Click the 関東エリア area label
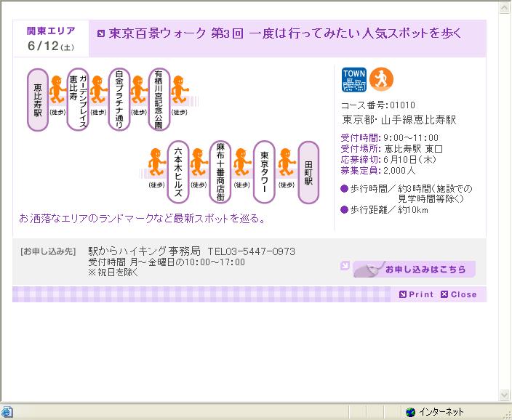The image size is (512, 420). coord(51,31)
